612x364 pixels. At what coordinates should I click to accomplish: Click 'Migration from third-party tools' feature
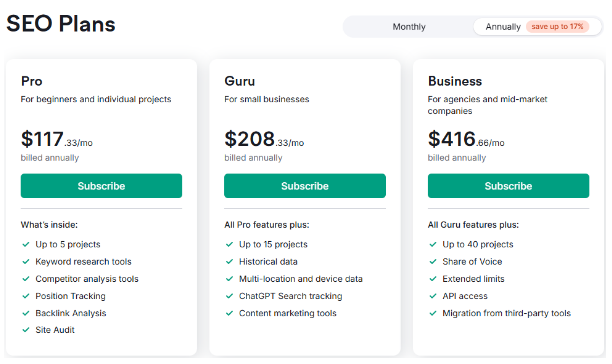click(x=507, y=313)
